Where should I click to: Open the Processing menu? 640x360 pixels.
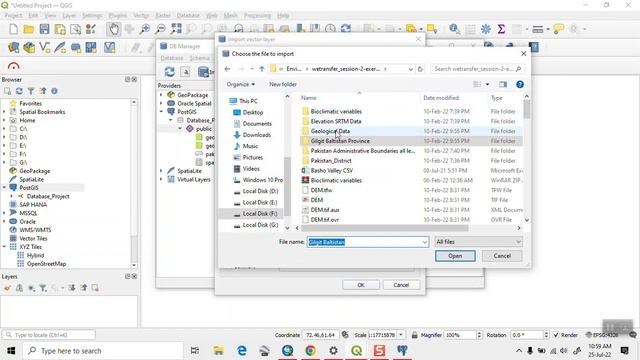point(257,16)
